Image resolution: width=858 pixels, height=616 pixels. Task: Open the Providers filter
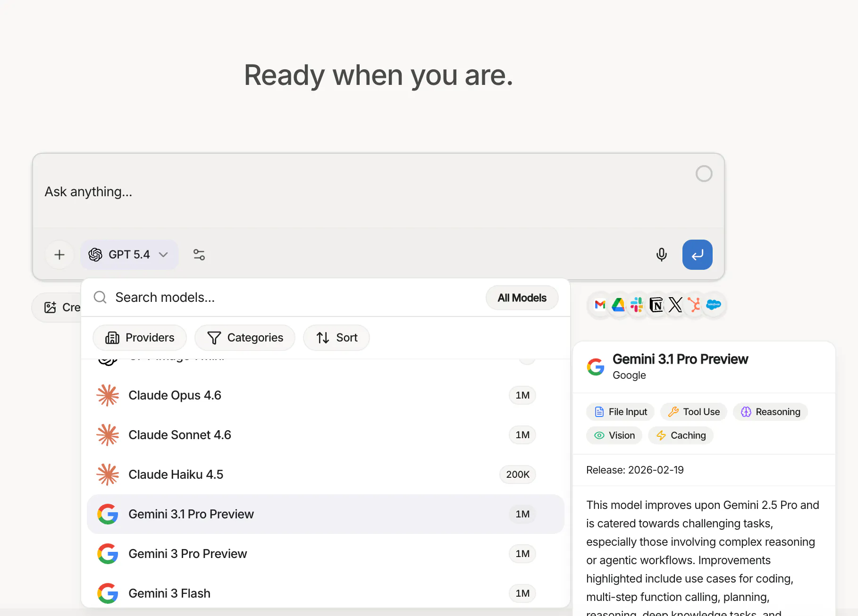click(140, 338)
